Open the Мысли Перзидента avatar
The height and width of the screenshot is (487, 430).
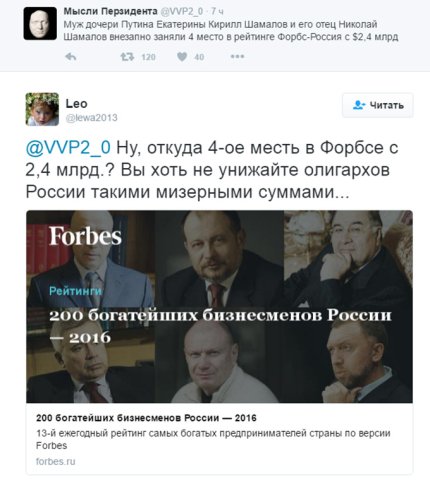(40, 23)
